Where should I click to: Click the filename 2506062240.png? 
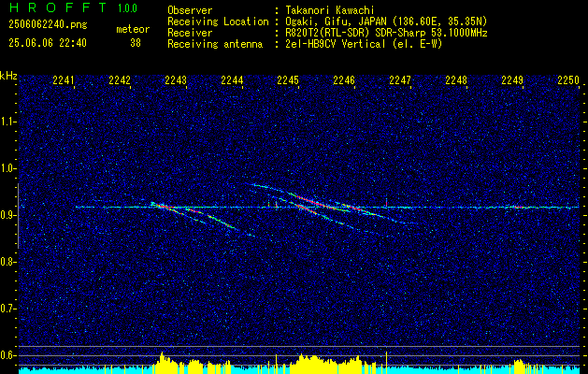[48, 25]
